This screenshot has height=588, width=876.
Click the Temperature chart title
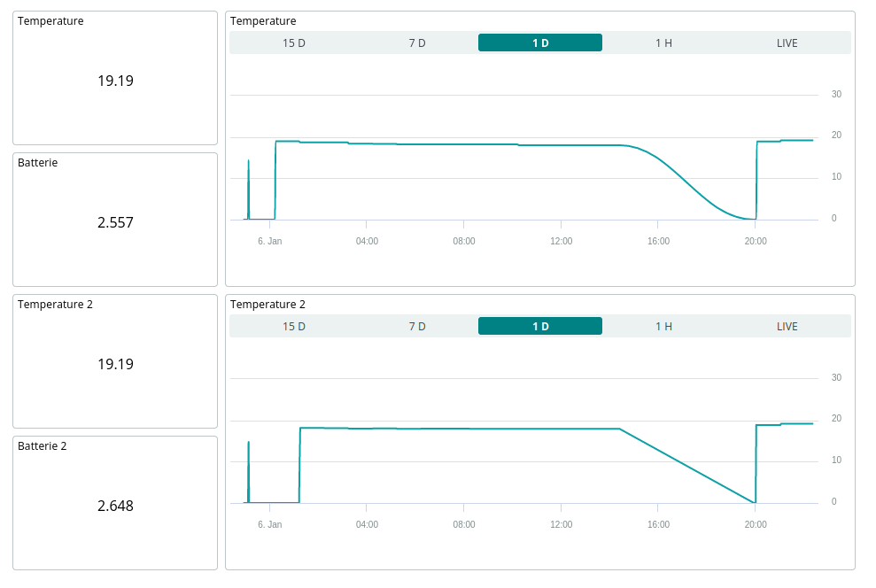(x=263, y=20)
